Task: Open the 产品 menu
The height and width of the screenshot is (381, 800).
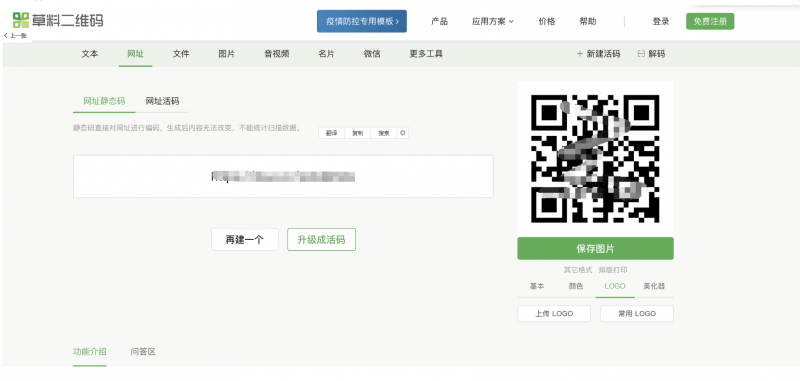Action: coord(439,21)
